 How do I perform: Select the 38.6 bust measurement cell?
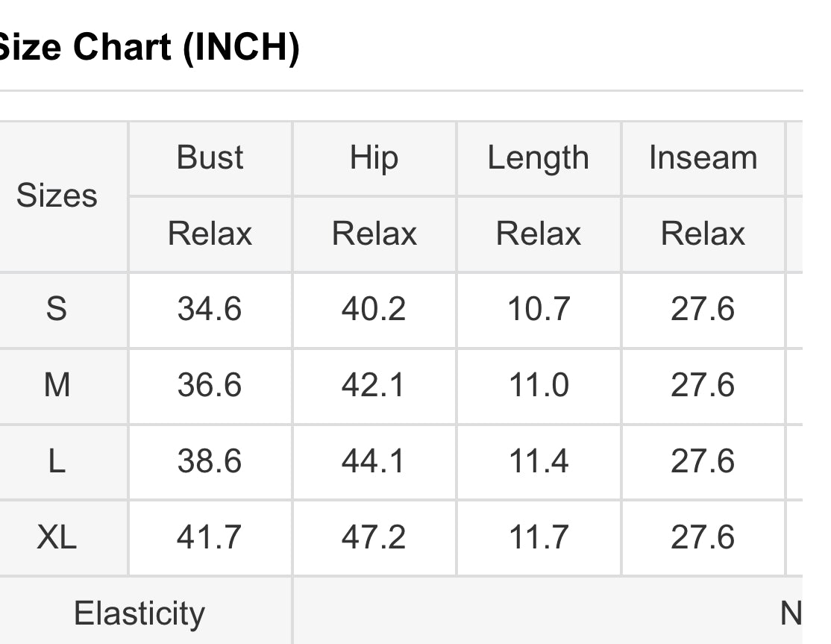click(x=210, y=461)
